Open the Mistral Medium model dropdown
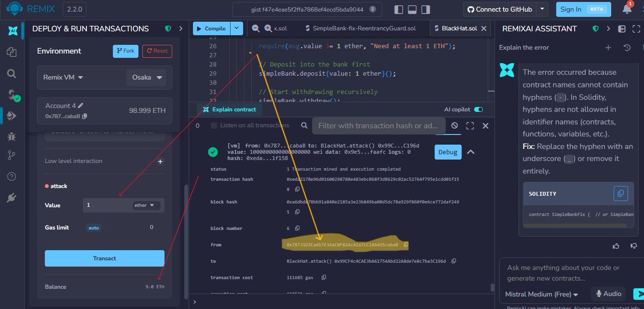 (x=541, y=294)
